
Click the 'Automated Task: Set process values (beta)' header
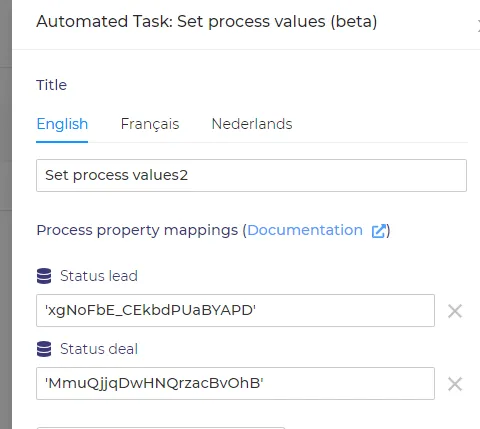coord(207,22)
